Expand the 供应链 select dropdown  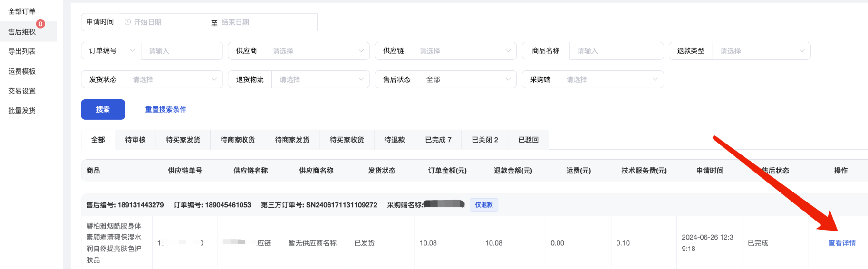coord(463,51)
